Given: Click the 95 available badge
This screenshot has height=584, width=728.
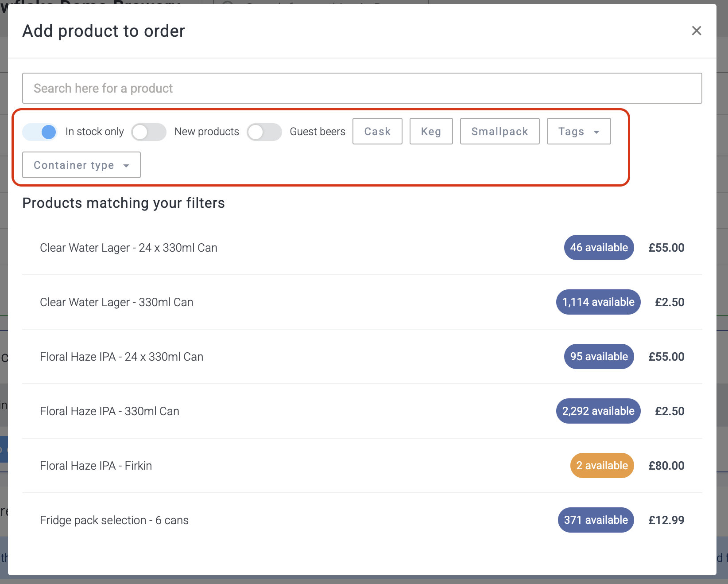Looking at the screenshot, I should 599,357.
